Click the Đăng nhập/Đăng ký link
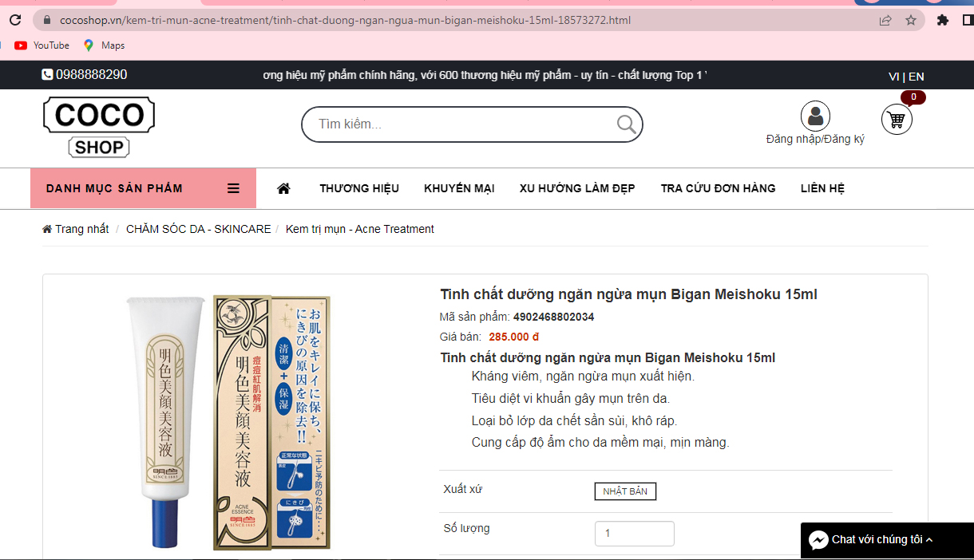 [x=815, y=139]
